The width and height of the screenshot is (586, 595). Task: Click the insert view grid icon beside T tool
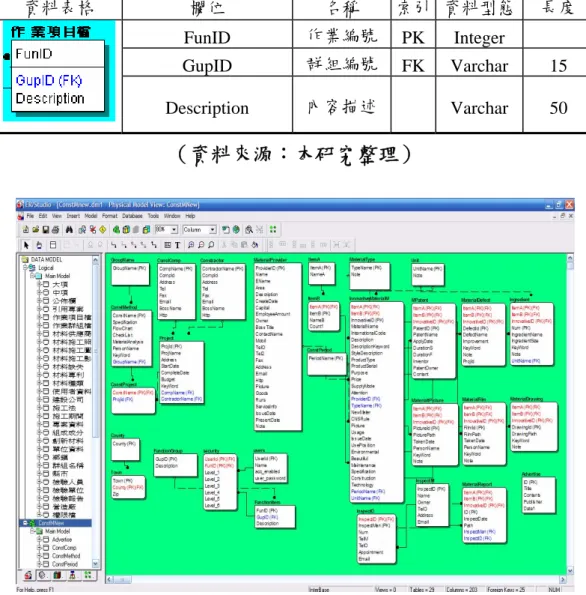(x=167, y=245)
